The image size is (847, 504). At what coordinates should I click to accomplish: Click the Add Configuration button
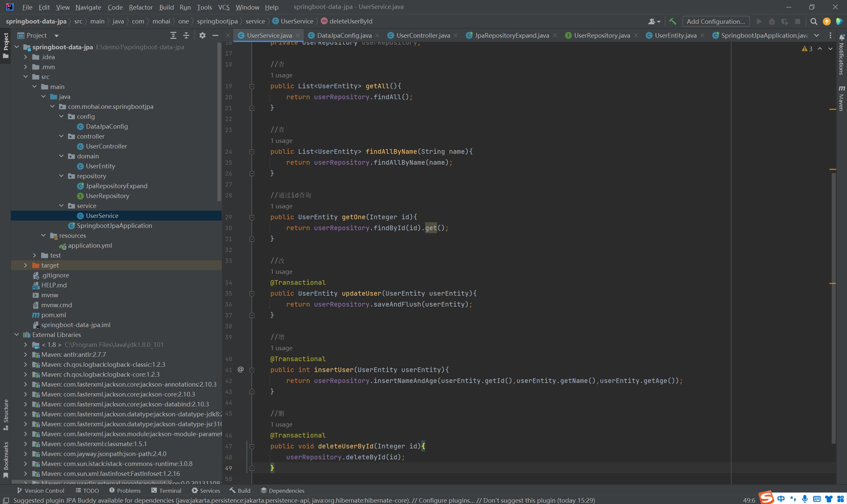coord(716,21)
